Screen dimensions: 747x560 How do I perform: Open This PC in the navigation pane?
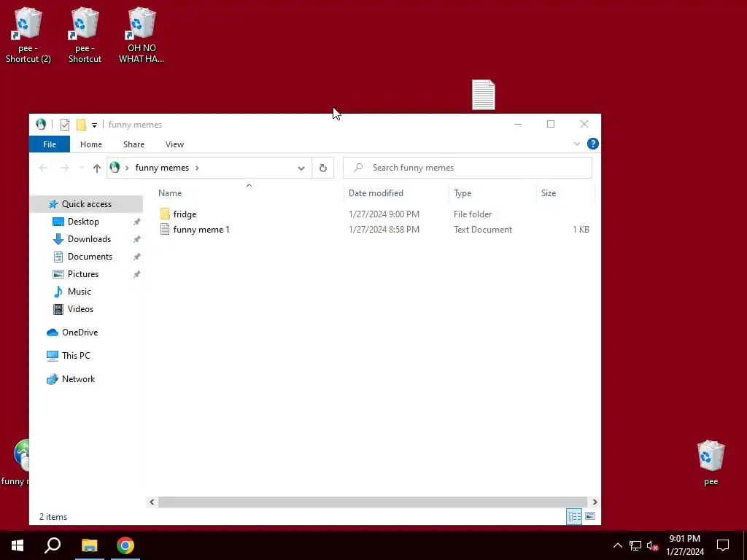tap(76, 356)
